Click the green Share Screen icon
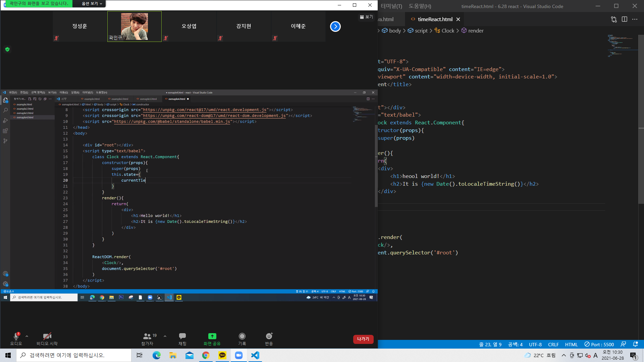 212,336
